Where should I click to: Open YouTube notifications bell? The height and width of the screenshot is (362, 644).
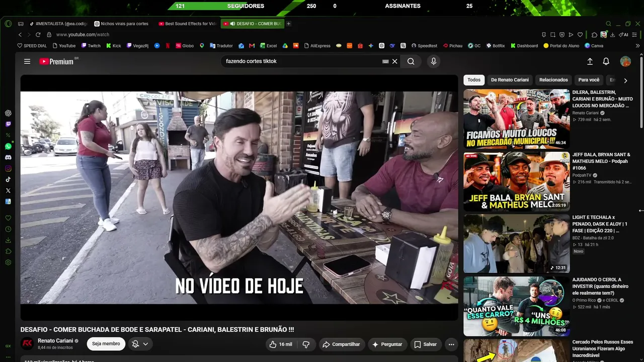coord(606,61)
